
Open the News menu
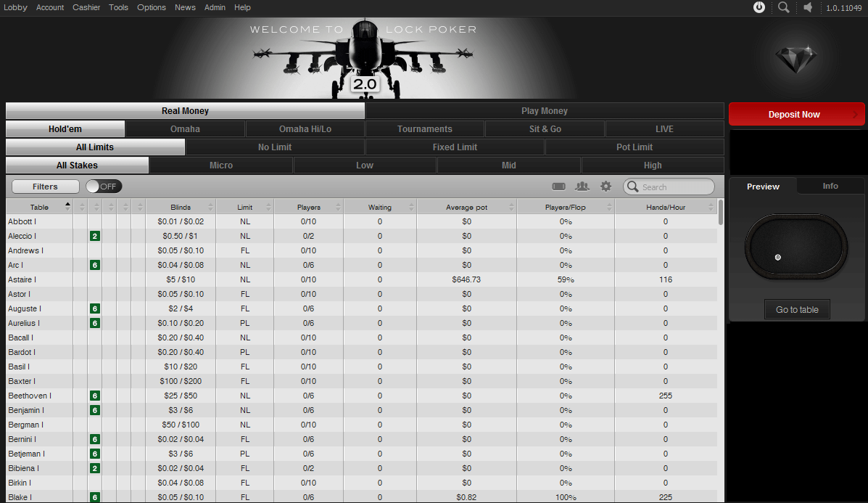pos(185,7)
